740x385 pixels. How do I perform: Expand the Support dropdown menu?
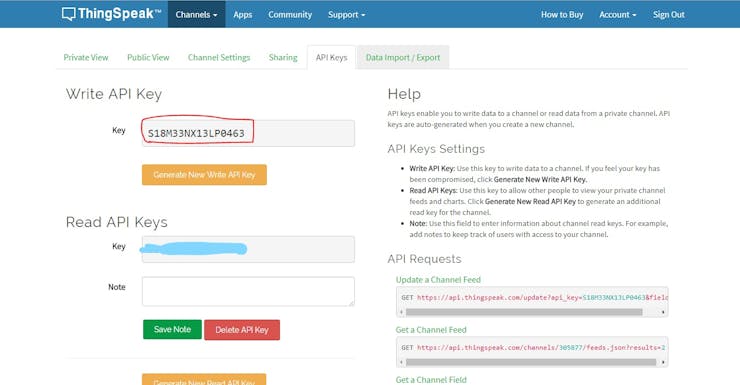pyautogui.click(x=346, y=15)
